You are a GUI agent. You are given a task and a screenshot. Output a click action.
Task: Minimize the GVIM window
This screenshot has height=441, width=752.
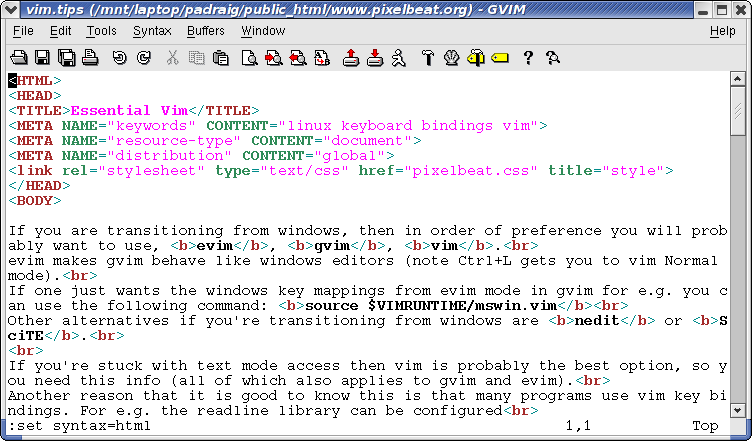point(703,10)
